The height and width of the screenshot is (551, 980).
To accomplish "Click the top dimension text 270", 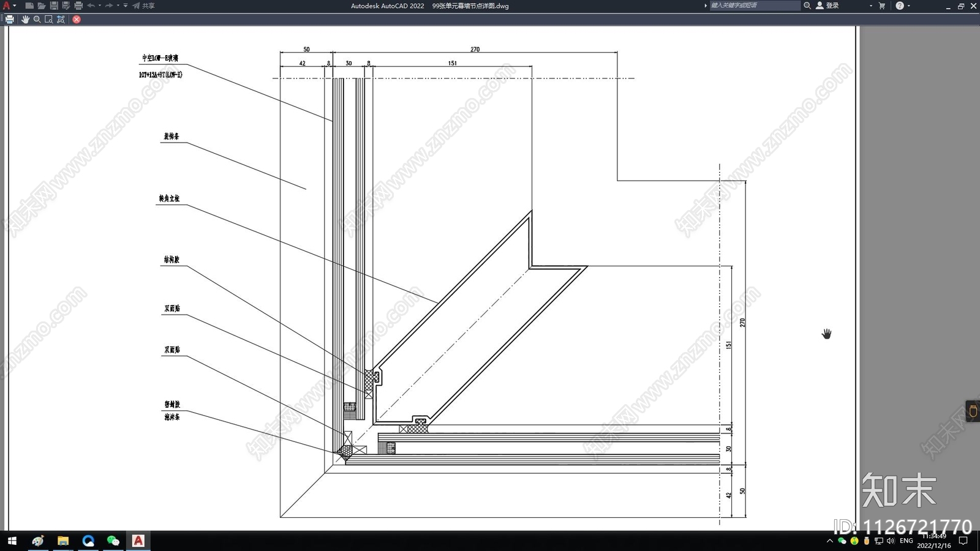I will pos(475,49).
